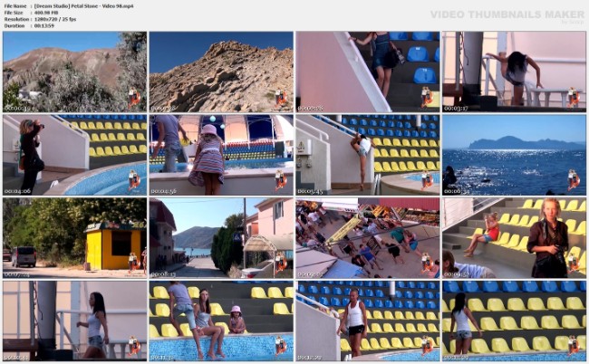Click the 'File Name' label

(15, 6)
